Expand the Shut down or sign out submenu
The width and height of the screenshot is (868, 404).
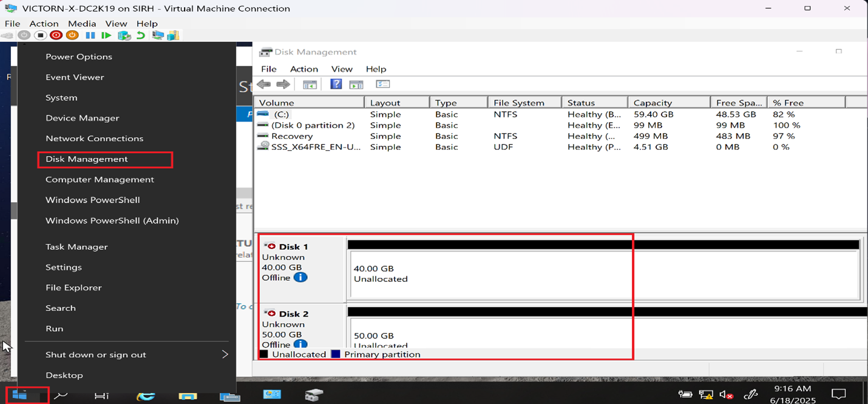pyautogui.click(x=135, y=354)
